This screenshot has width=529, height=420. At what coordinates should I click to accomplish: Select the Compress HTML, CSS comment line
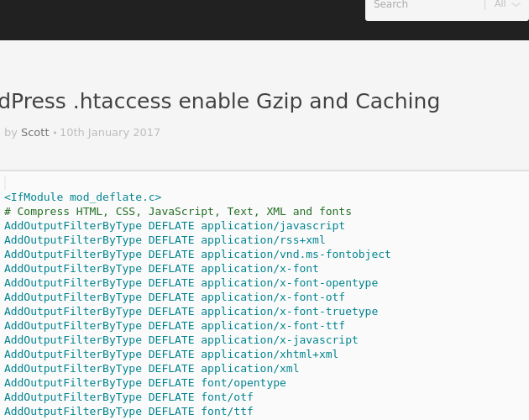point(178,212)
